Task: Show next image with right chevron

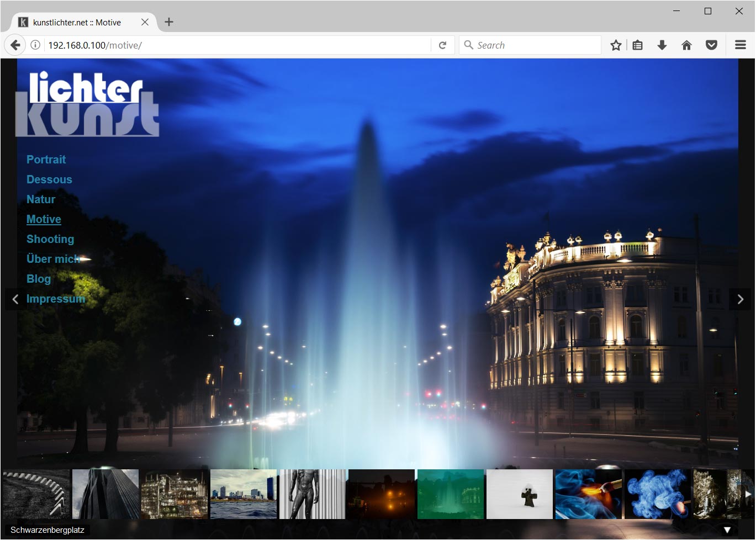Action: coord(741,299)
